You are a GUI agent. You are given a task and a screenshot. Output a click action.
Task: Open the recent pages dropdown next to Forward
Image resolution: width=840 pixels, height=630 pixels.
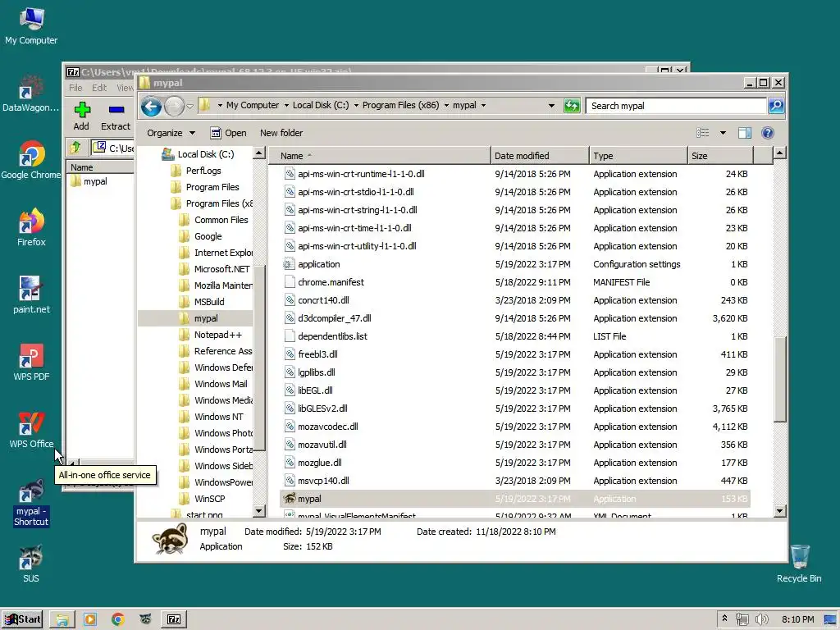[x=189, y=106]
